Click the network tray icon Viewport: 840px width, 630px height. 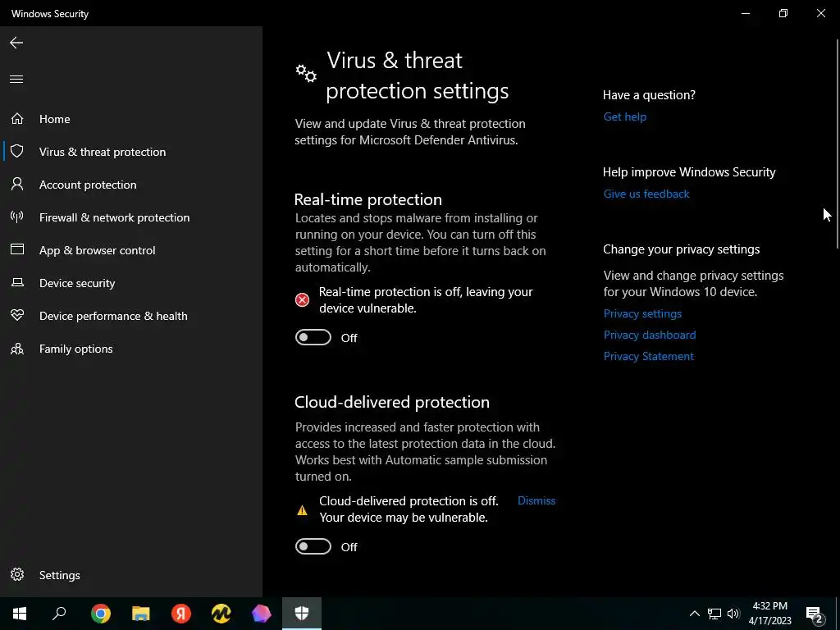tap(714, 614)
